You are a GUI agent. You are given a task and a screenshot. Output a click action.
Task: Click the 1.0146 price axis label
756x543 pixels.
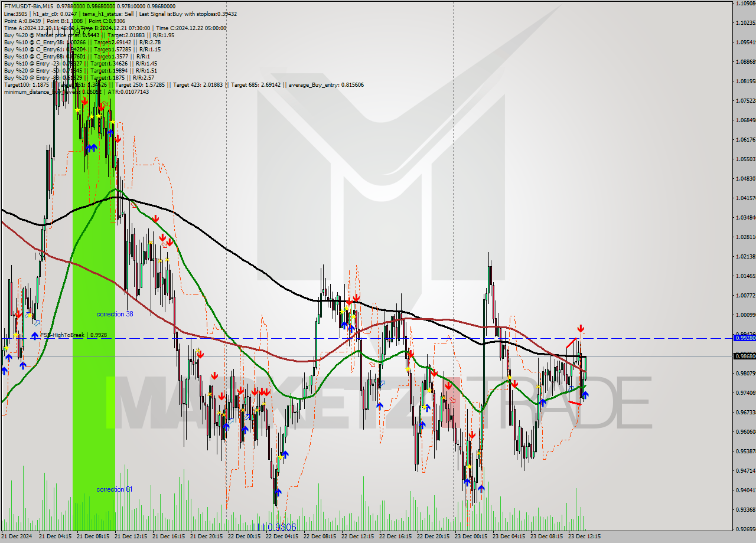click(x=746, y=276)
